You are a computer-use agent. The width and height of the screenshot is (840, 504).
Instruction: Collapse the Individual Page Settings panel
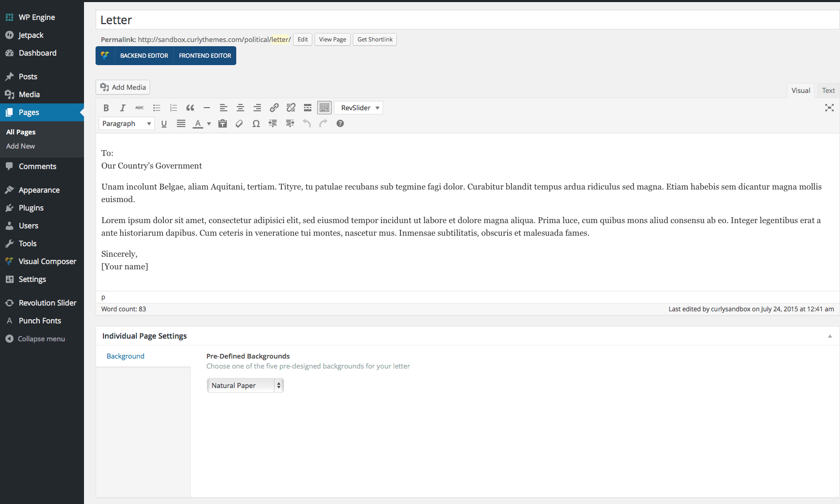click(830, 336)
